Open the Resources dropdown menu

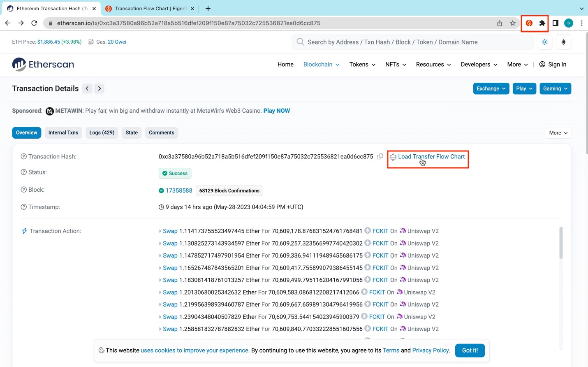tap(433, 65)
